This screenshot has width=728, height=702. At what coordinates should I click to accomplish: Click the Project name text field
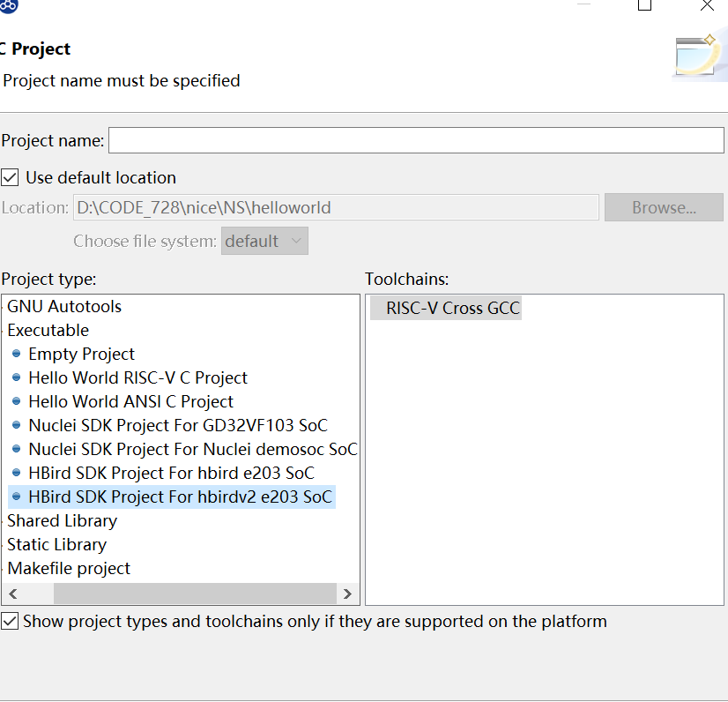point(416,140)
